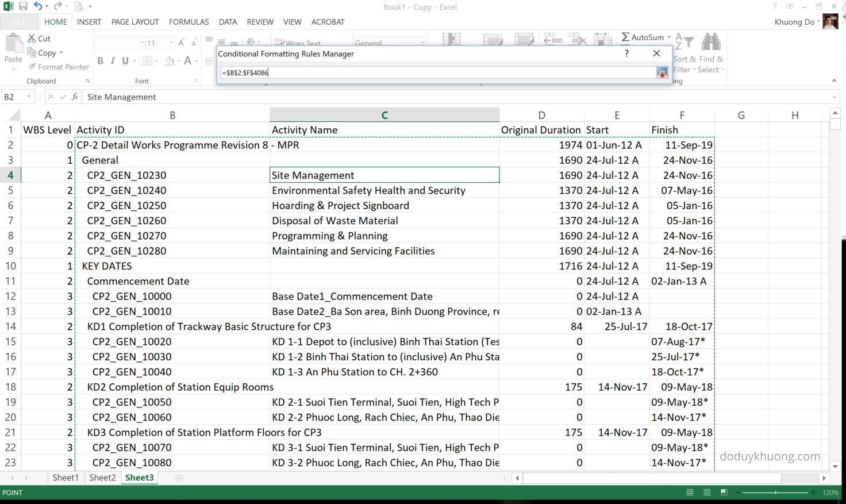This screenshot has height=504, width=846.
Task: Click the Find & Select binoculars icon
Action: pos(711,42)
